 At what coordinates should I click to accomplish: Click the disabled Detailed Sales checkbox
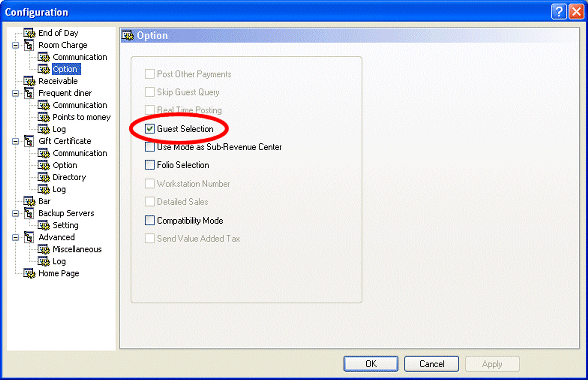click(150, 201)
